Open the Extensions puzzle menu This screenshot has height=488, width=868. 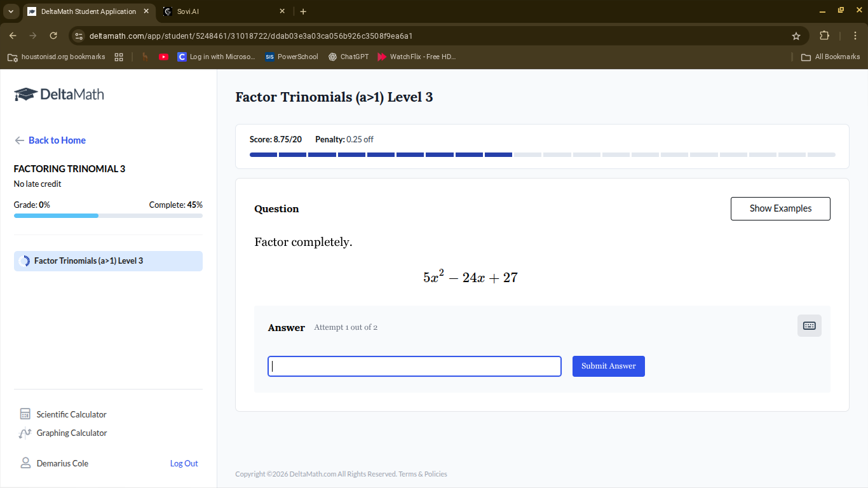pyautogui.click(x=824, y=36)
